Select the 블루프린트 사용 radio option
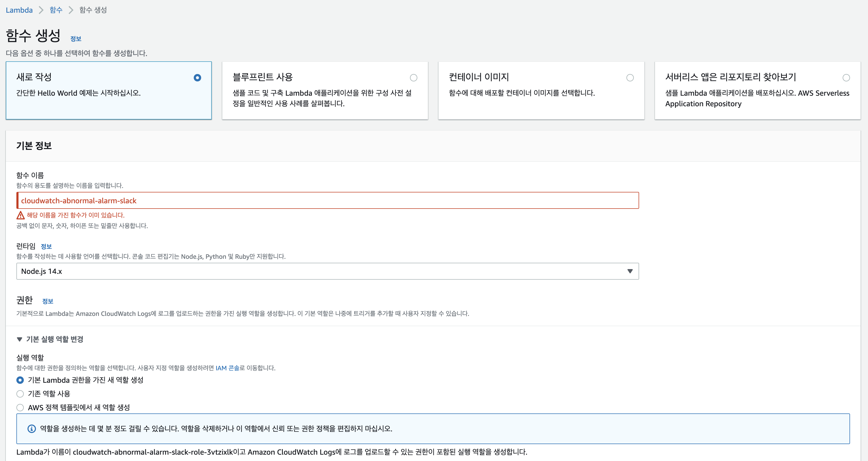The image size is (868, 461). click(413, 78)
